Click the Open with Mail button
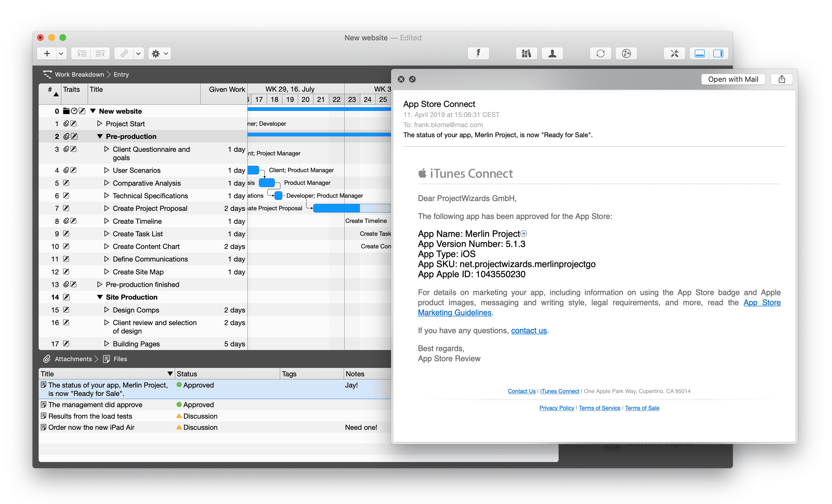This screenshot has width=832, height=504. 733,79
